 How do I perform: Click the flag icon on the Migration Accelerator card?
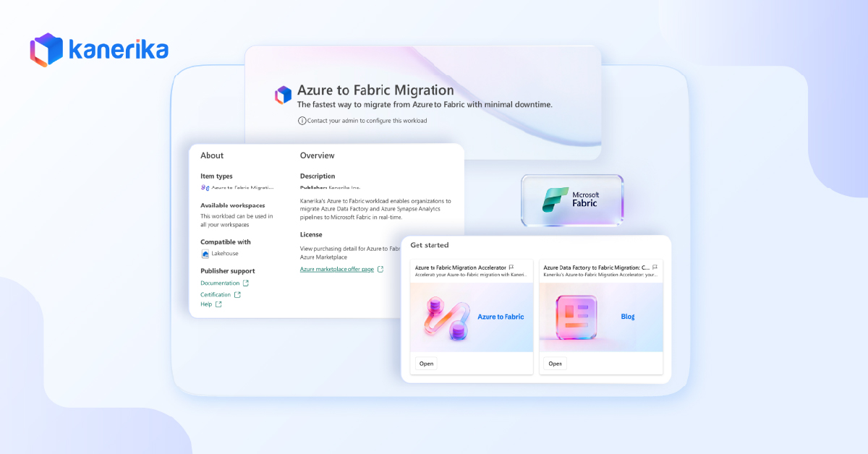point(511,267)
